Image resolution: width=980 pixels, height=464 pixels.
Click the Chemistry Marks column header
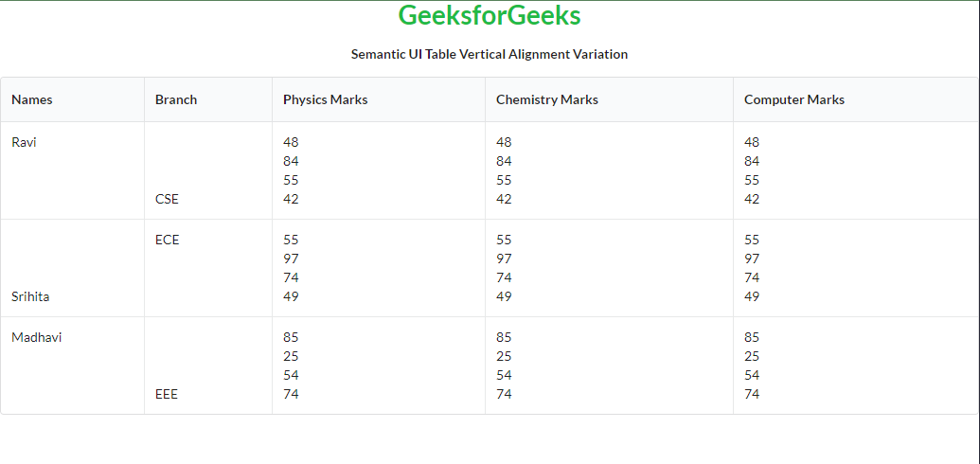pyautogui.click(x=546, y=99)
